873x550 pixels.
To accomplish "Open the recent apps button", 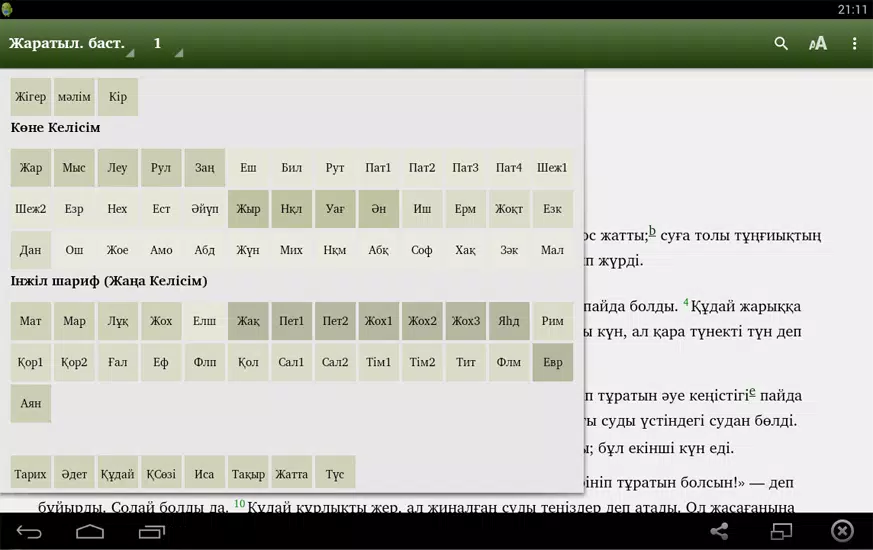I will [151, 531].
